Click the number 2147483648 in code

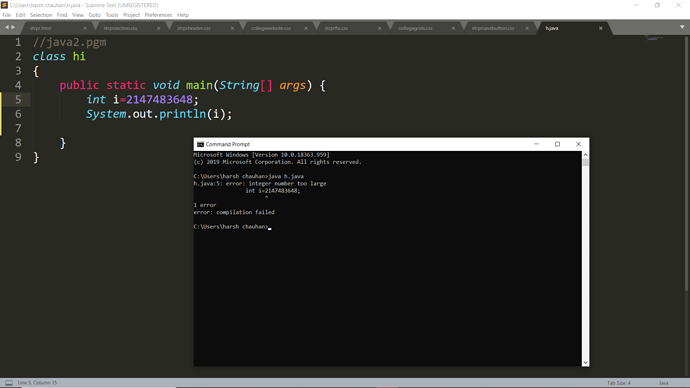pos(159,99)
